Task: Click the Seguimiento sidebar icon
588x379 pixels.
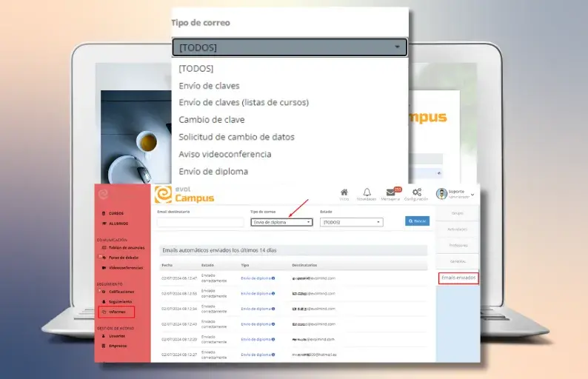Action: (104, 302)
